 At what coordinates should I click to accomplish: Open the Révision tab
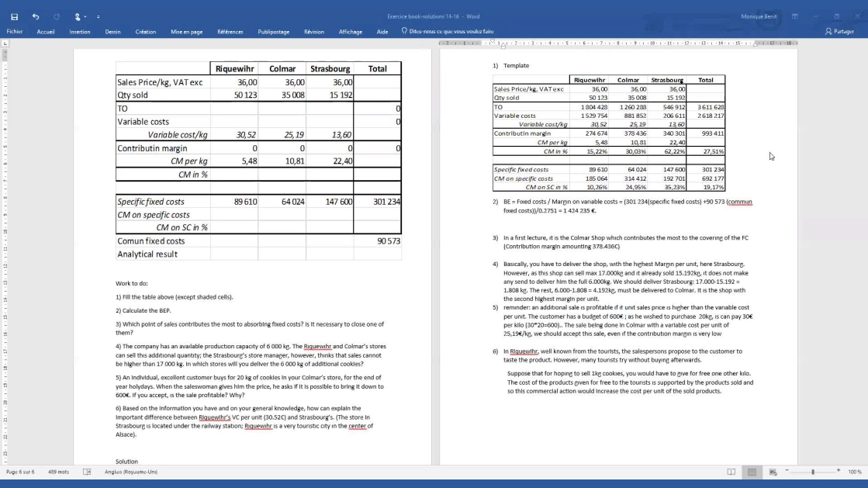coord(314,32)
